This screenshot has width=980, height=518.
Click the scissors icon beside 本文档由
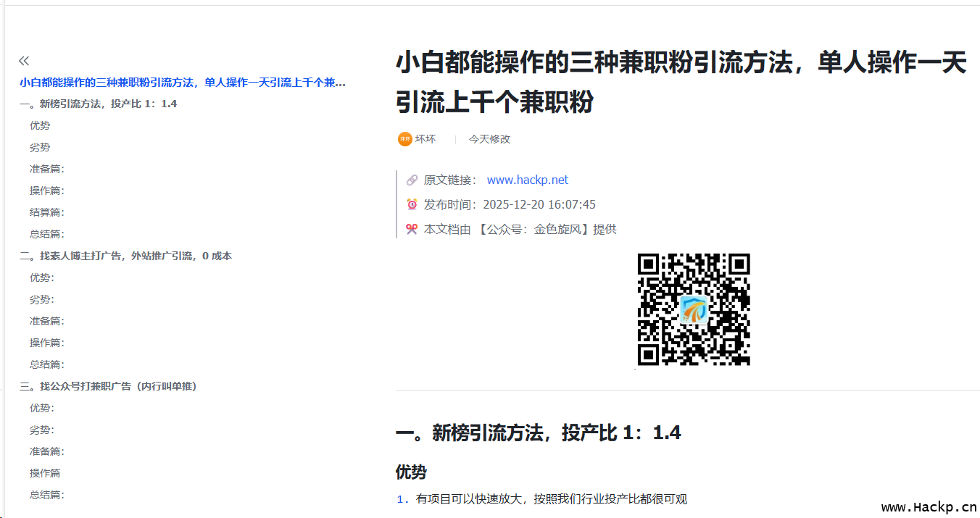click(x=412, y=230)
